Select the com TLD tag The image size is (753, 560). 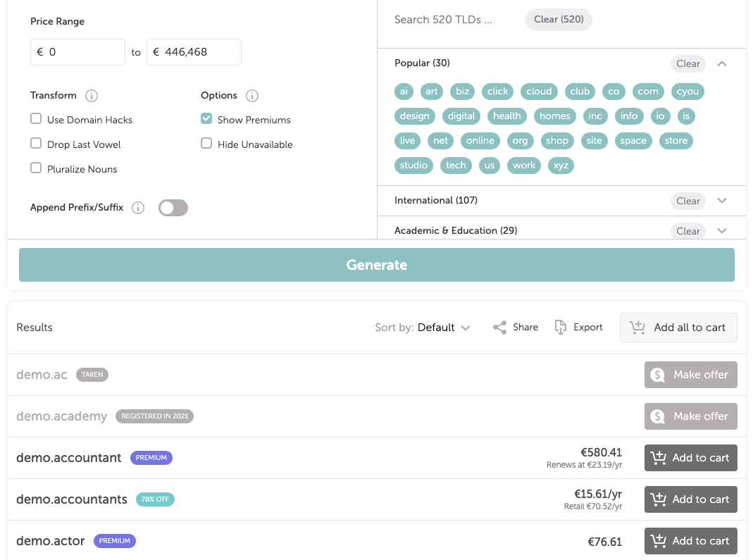(648, 91)
